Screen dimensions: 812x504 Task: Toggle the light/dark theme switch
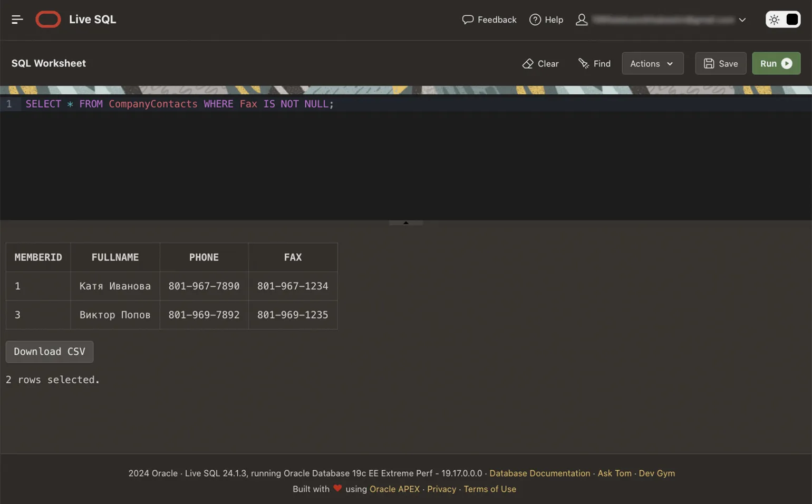pyautogui.click(x=782, y=20)
